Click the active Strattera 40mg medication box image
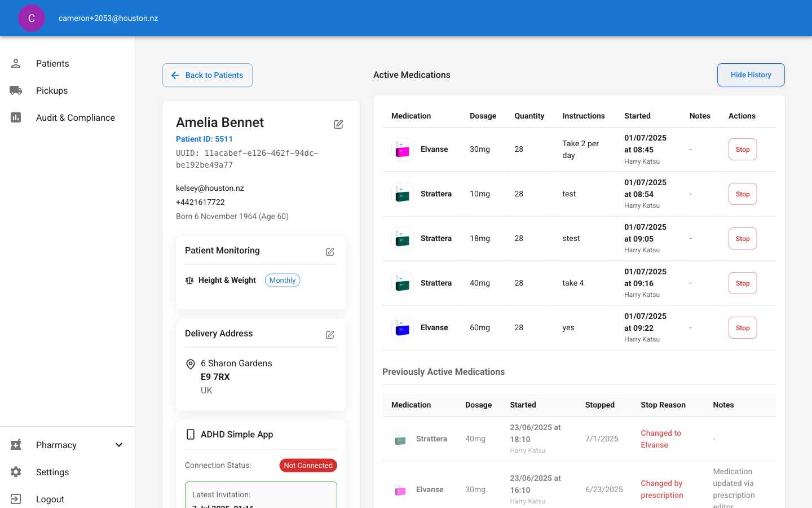Image resolution: width=812 pixels, height=508 pixels. (x=403, y=283)
